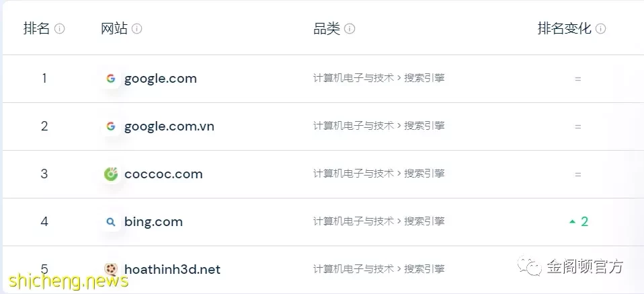
Task: Click the category text in the bing.com row
Action: (x=378, y=221)
